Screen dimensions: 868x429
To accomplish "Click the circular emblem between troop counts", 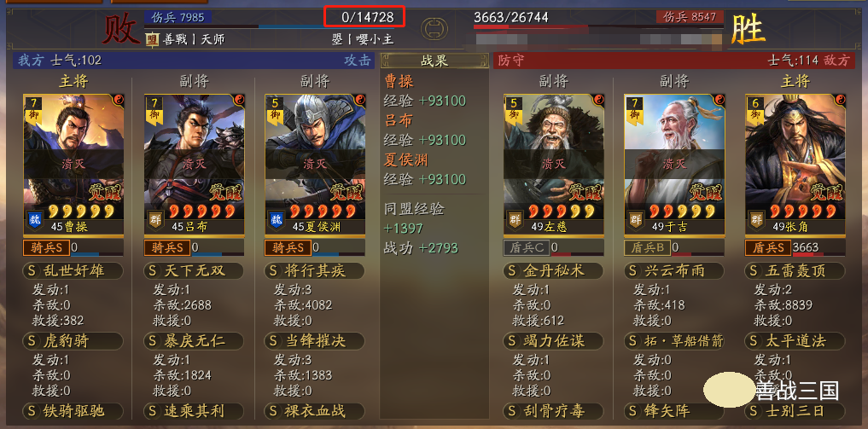I will click(x=434, y=29).
